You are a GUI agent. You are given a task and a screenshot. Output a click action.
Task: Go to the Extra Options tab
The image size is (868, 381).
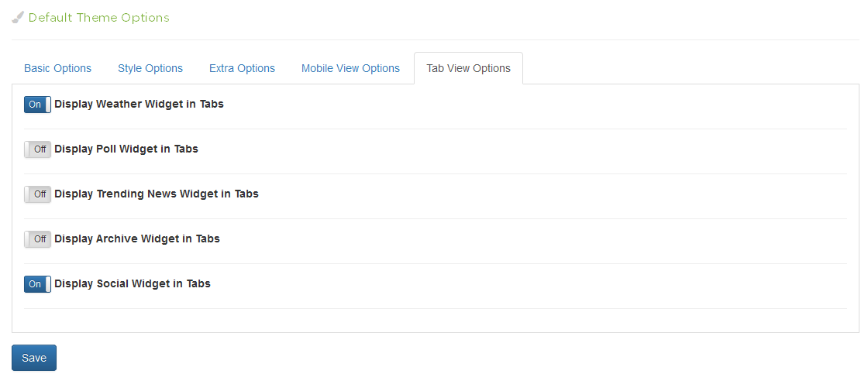242,68
